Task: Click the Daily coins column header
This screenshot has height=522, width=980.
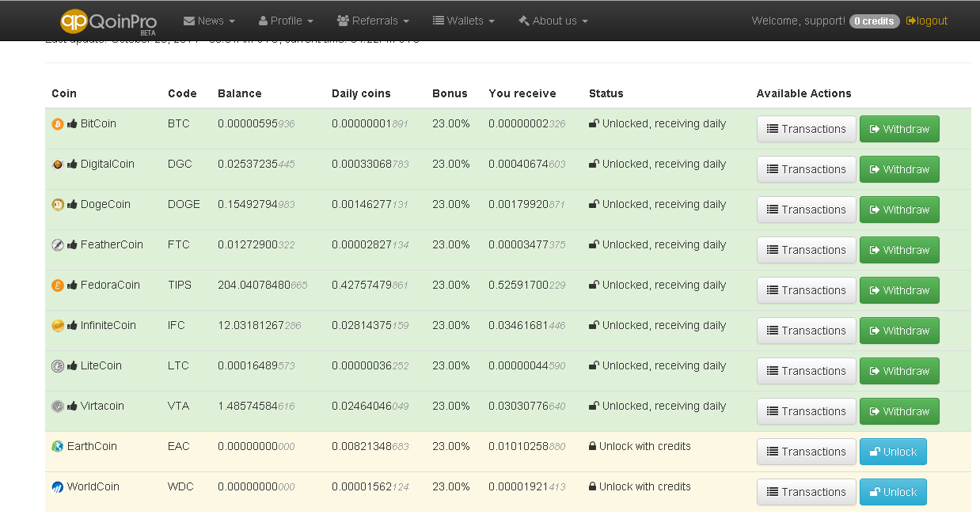Action: [x=361, y=93]
